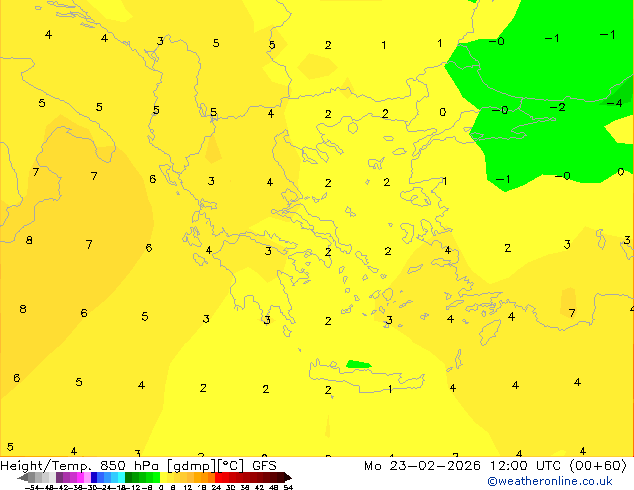Click the -4 temperature value on the map

click(615, 103)
